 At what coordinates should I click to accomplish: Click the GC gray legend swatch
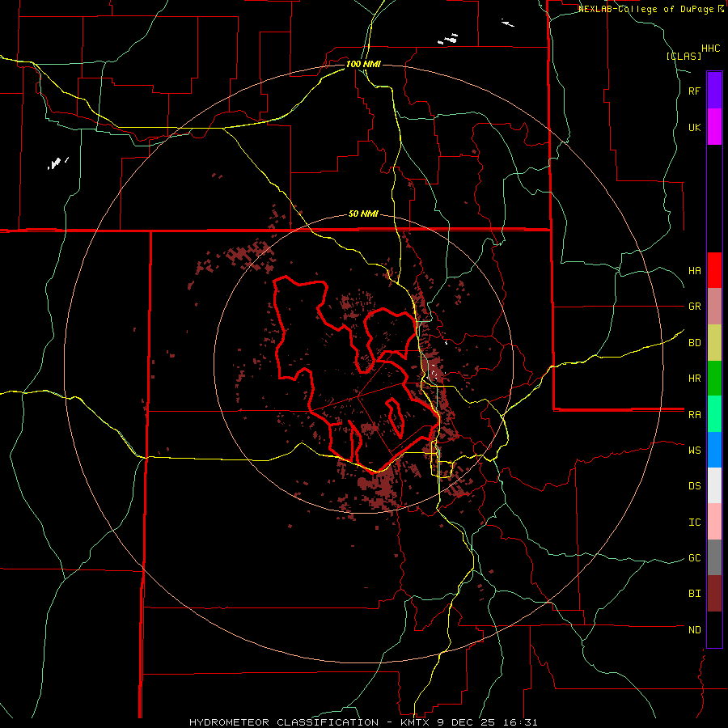(x=714, y=557)
